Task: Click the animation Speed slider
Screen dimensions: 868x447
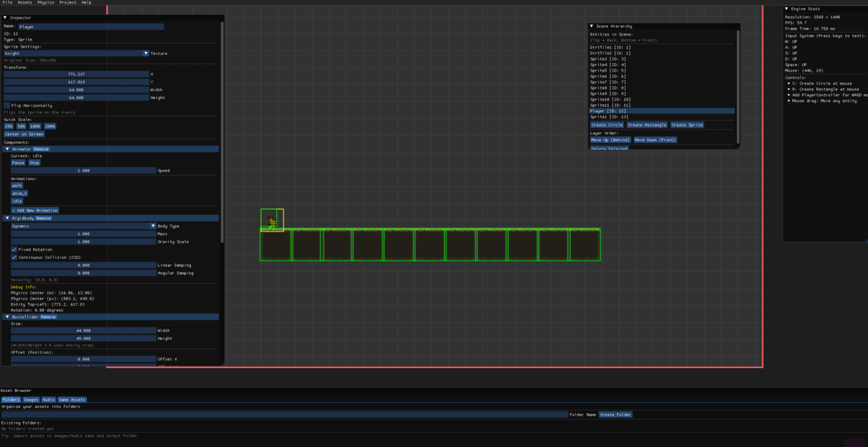Action: point(83,171)
